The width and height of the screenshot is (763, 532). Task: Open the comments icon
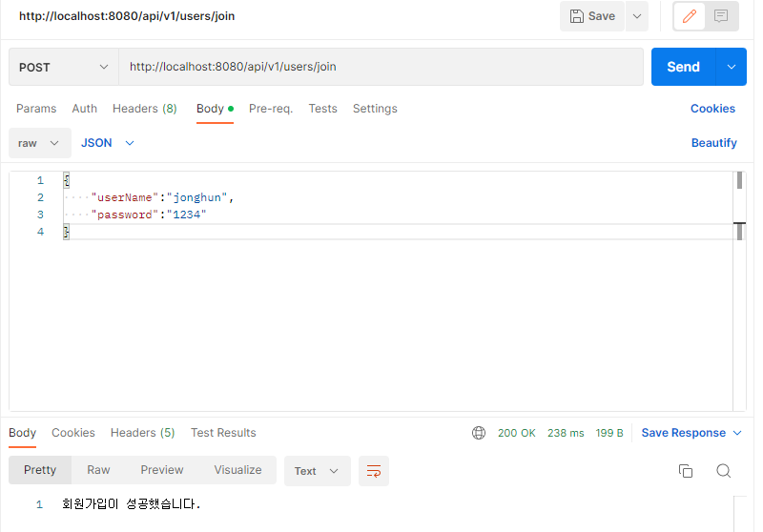click(x=721, y=16)
